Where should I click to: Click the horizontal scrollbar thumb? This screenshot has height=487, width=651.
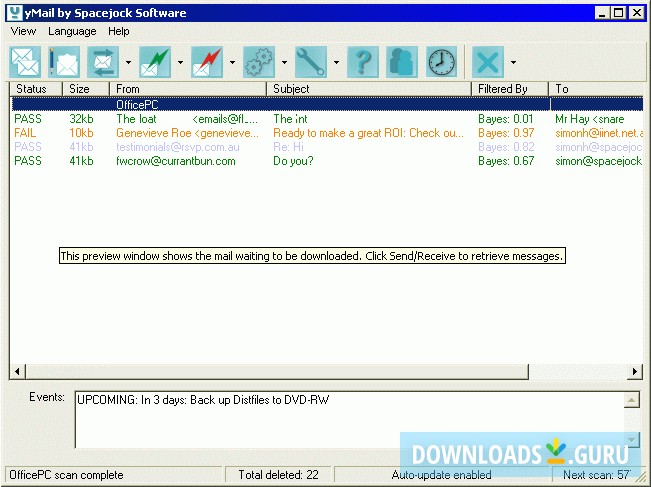point(277,372)
